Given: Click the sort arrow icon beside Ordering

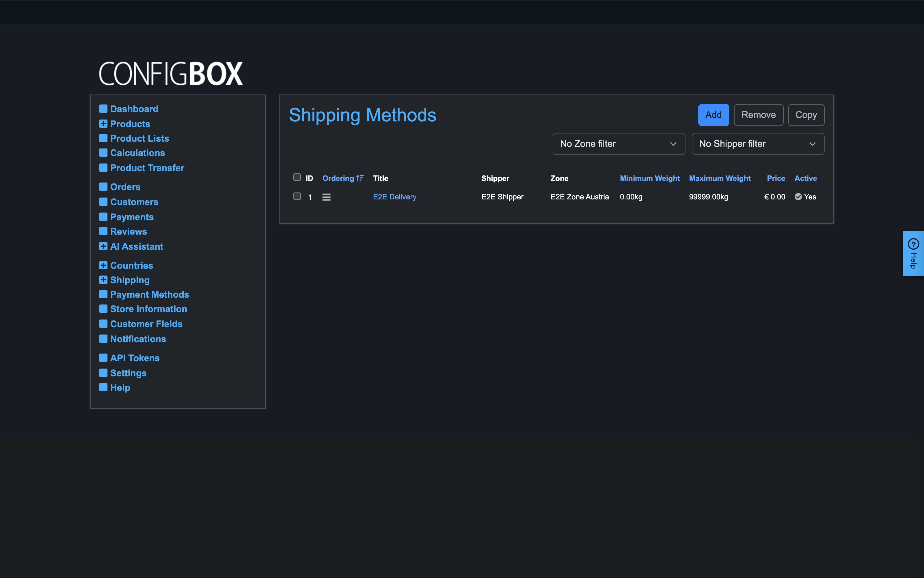Looking at the screenshot, I should (360, 178).
